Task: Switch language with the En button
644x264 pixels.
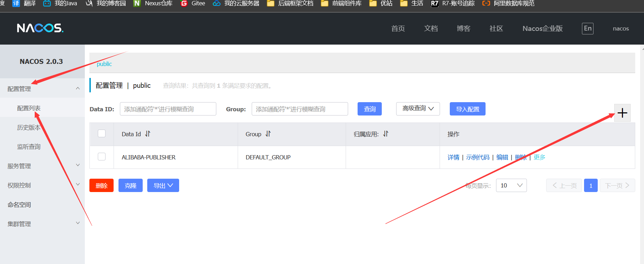Action: click(x=588, y=28)
